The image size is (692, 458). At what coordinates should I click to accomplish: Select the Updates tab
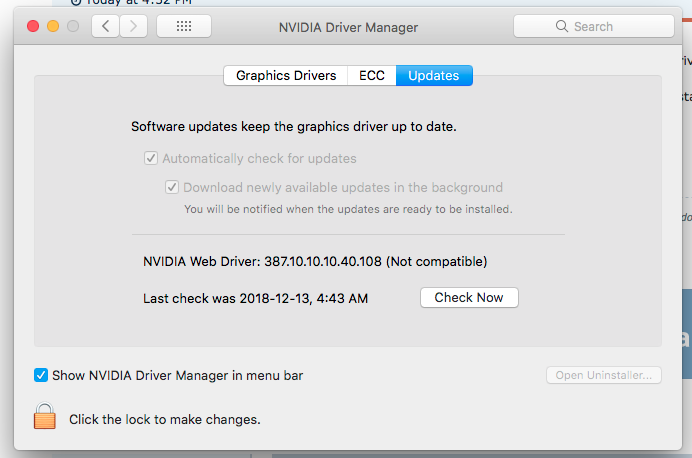click(434, 76)
